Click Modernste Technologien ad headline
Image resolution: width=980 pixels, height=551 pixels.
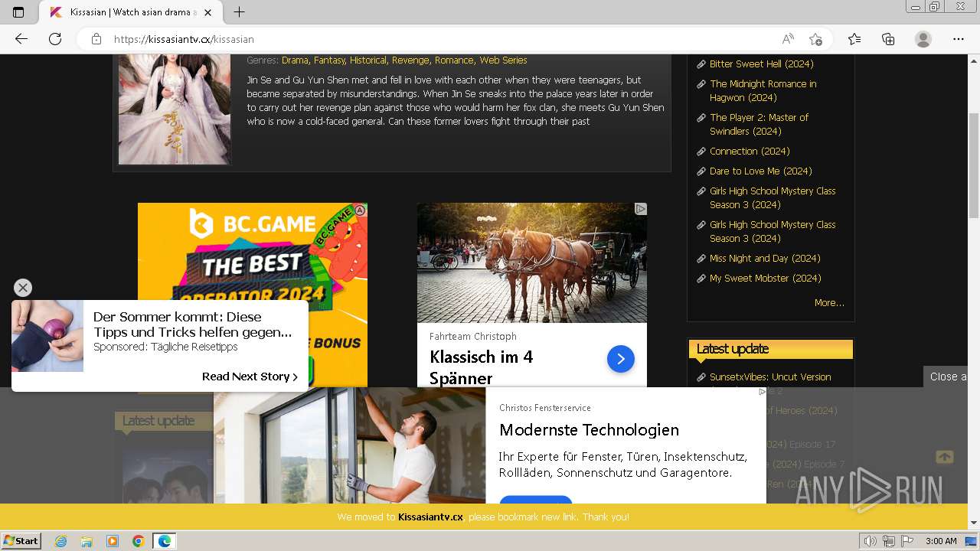pyautogui.click(x=589, y=430)
